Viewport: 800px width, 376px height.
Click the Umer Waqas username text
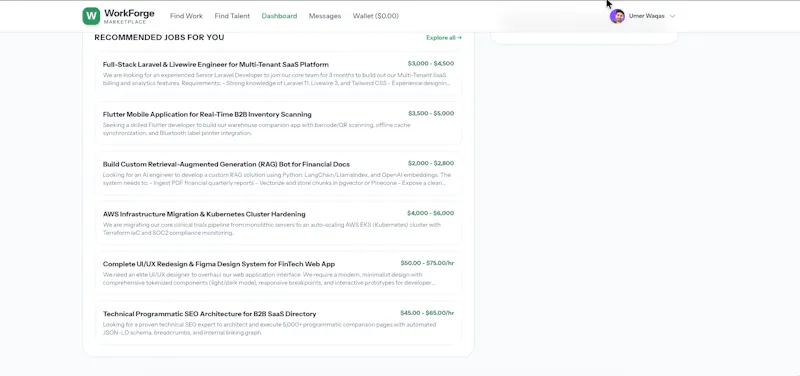pos(646,16)
